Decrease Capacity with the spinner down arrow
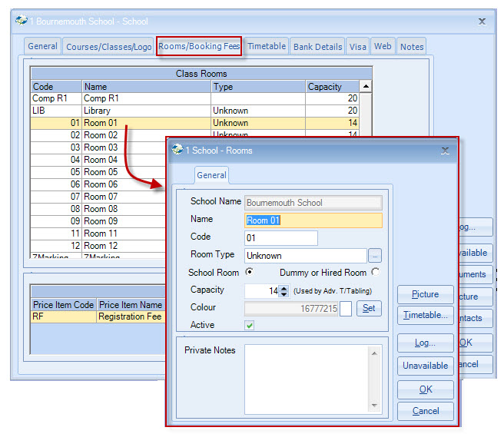The width and height of the screenshot is (504, 434). [x=283, y=294]
